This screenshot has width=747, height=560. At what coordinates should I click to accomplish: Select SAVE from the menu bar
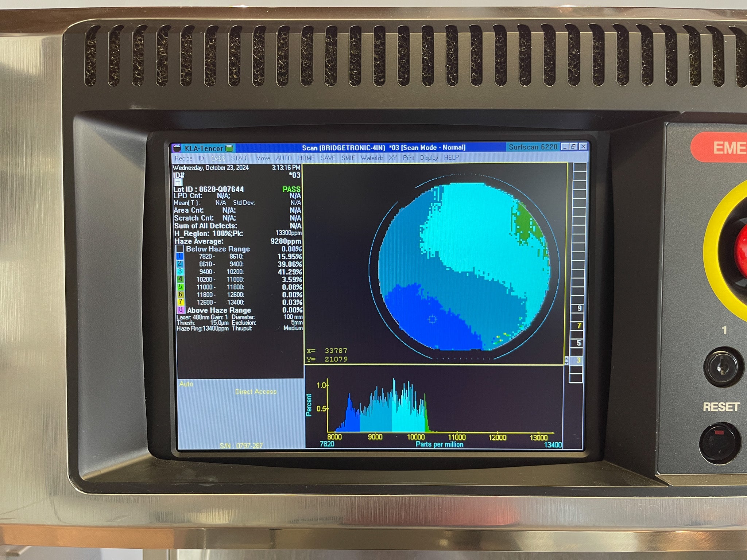coord(328,158)
